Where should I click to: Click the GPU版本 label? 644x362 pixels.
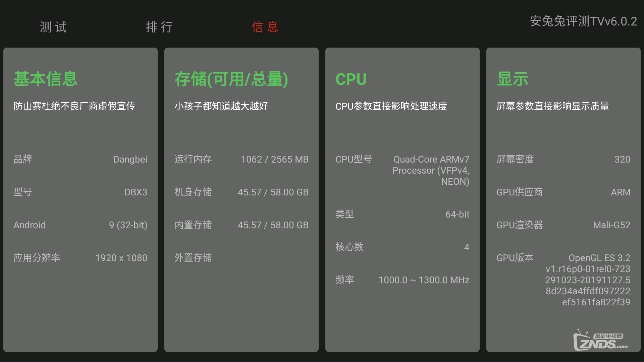pyautogui.click(x=515, y=258)
